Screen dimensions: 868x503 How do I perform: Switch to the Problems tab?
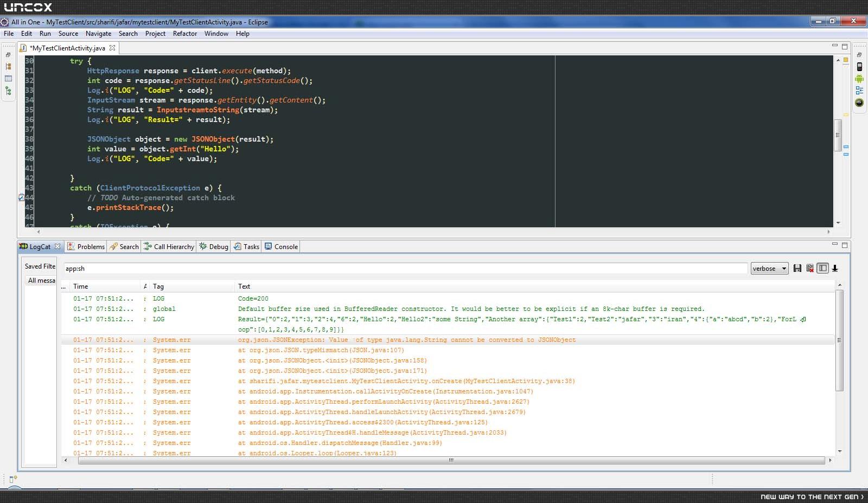click(x=86, y=246)
